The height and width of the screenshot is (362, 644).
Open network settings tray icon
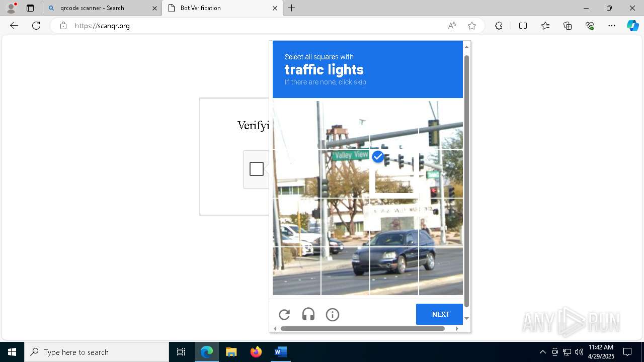point(567,352)
